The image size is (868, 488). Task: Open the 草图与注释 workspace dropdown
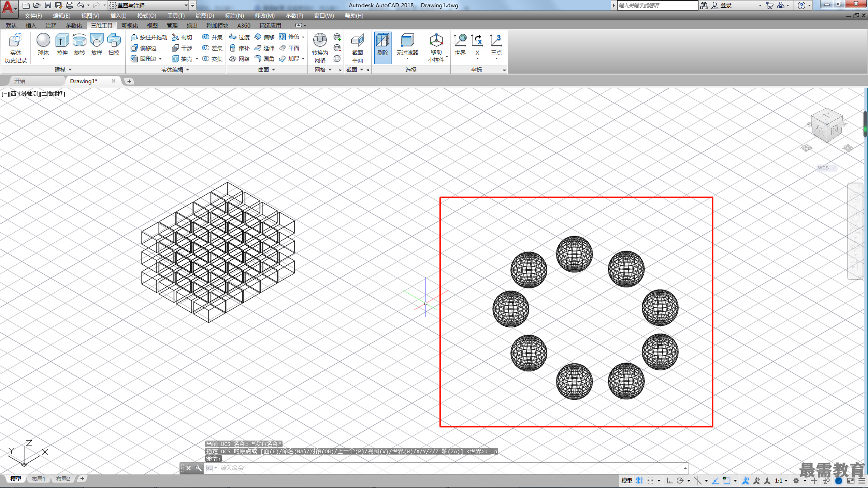(149, 5)
